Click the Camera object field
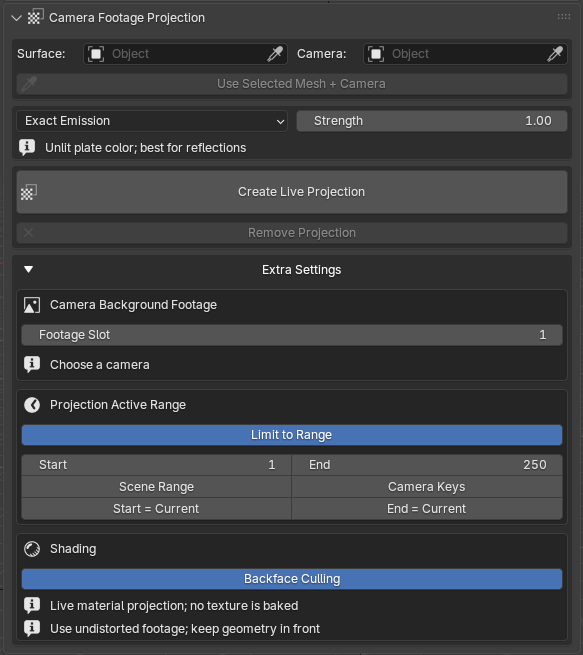This screenshot has width=583, height=655. (465, 54)
